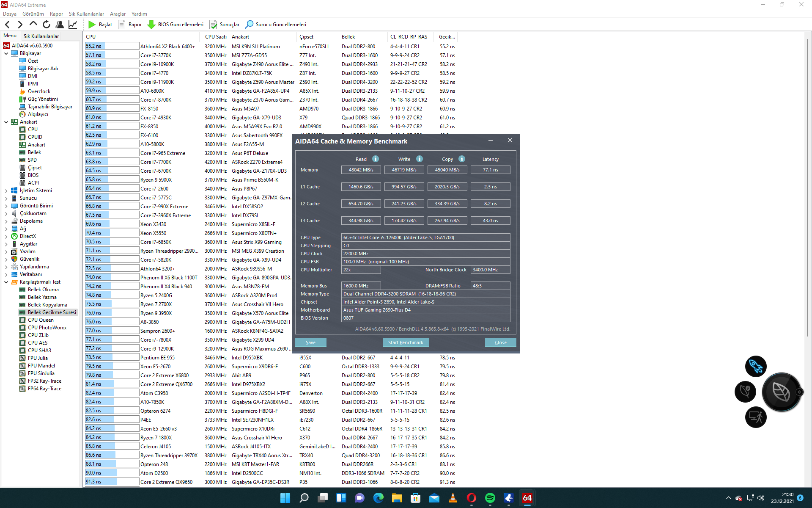Open taskbar search
Screen dimensions: 812x508
pos(304,498)
